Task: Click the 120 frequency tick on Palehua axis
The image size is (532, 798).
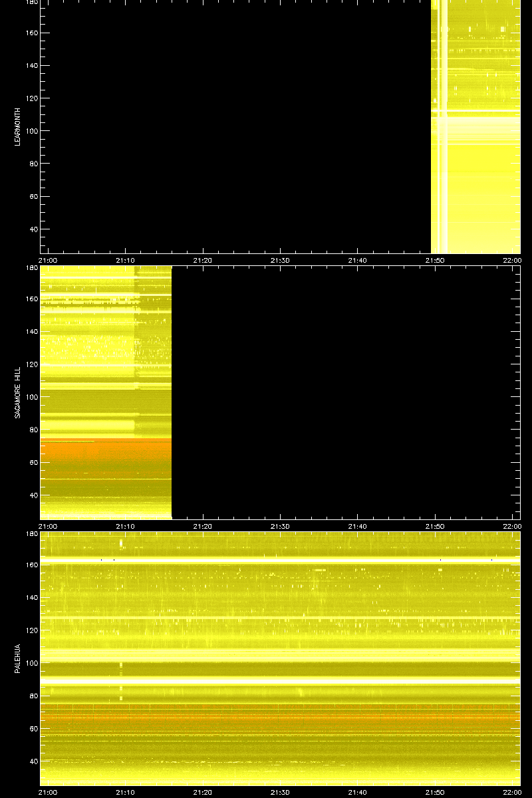Action: [31, 630]
